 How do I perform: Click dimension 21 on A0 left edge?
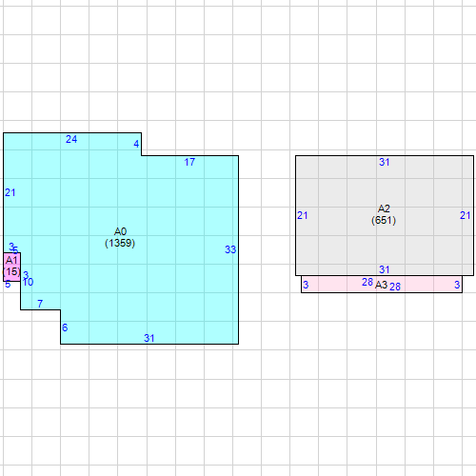10,192
